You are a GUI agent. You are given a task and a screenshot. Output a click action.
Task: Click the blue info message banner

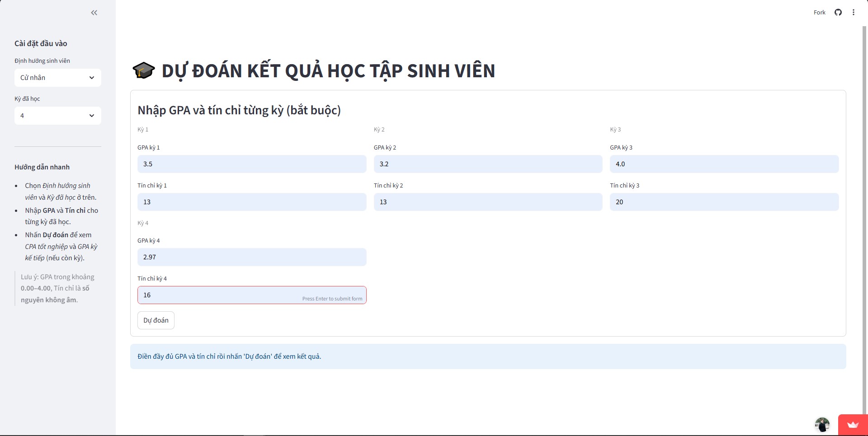point(488,356)
